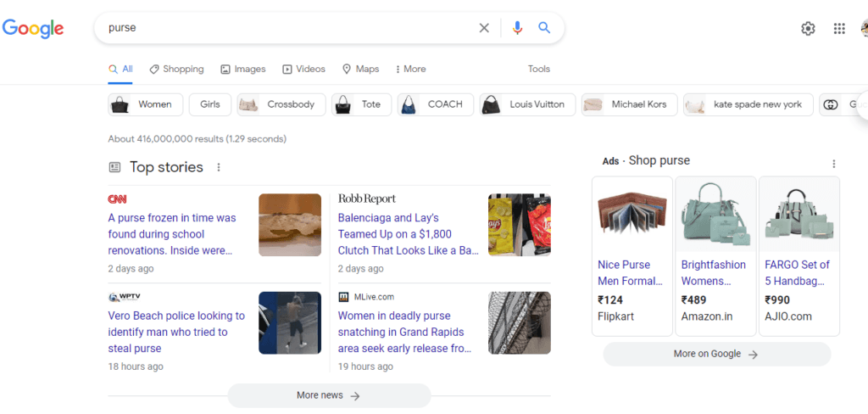Select the COACH filter chip
The height and width of the screenshot is (414, 868).
click(x=436, y=104)
